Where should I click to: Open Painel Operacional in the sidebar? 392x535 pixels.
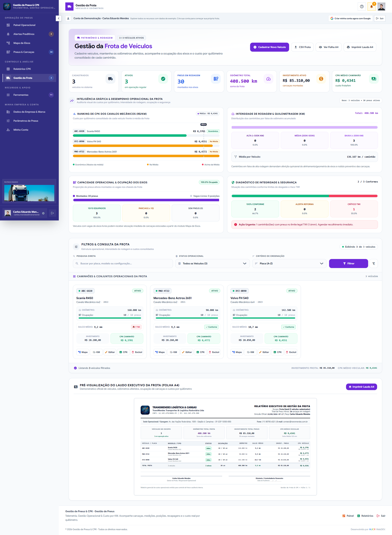pyautogui.click(x=29, y=25)
